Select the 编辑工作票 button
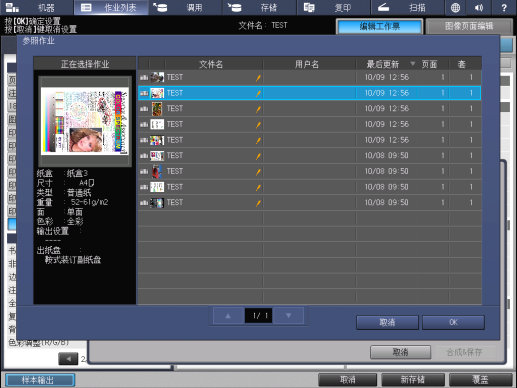Image resolution: width=517 pixels, height=388 pixels. click(x=380, y=26)
